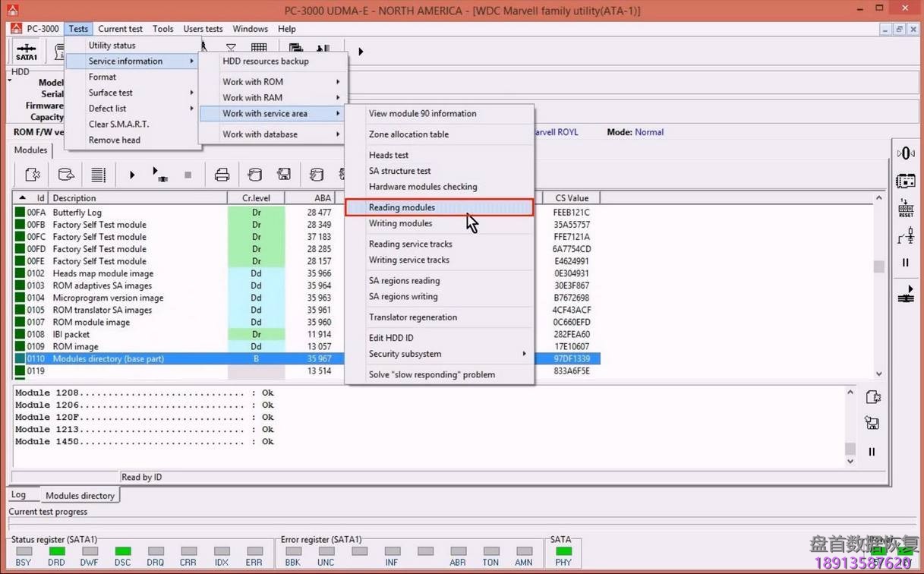The width and height of the screenshot is (924, 574).
Task: Open the Current test menu
Action: [x=120, y=29]
